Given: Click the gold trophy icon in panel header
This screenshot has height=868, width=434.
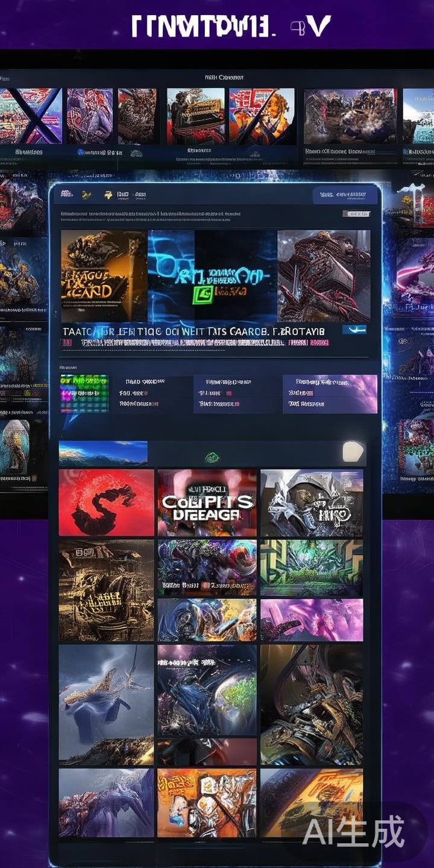Looking at the screenshot, I should click(108, 195).
